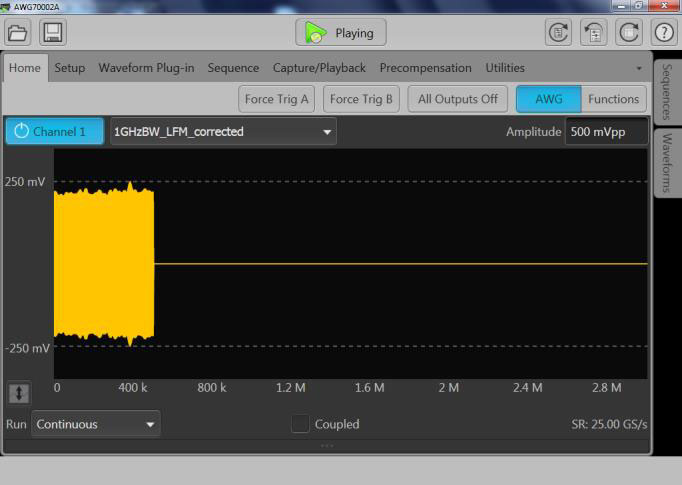Click the Amplitude 500 mVpp field
The width and height of the screenshot is (682, 485).
click(x=606, y=131)
